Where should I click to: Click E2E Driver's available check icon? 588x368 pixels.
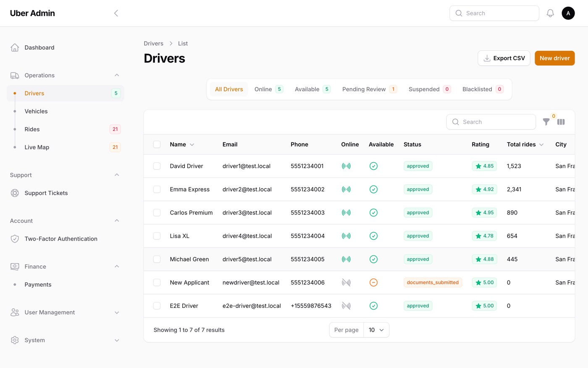[373, 306]
